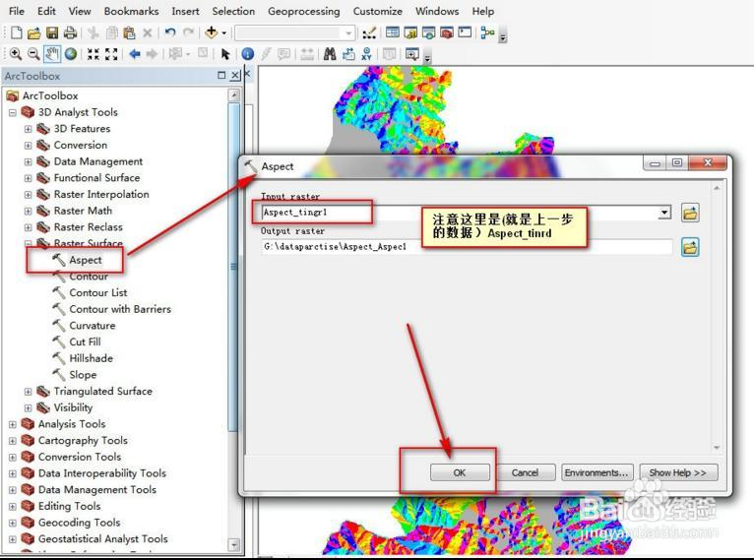Image resolution: width=754 pixels, height=560 pixels.
Task: Select the Hillshade tool
Action: point(91,358)
